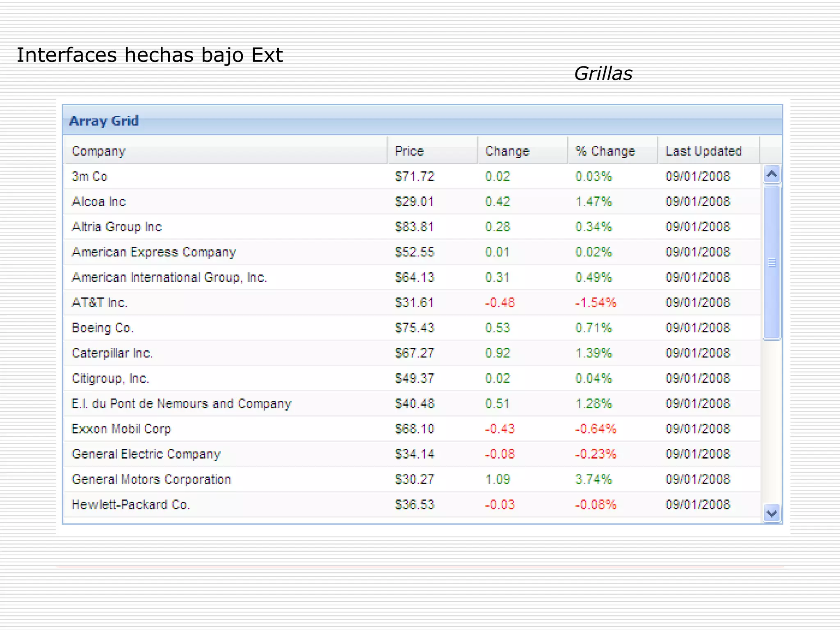The image size is (840, 630).
Task: Sort by the Last Updated column header
Action: click(709, 151)
